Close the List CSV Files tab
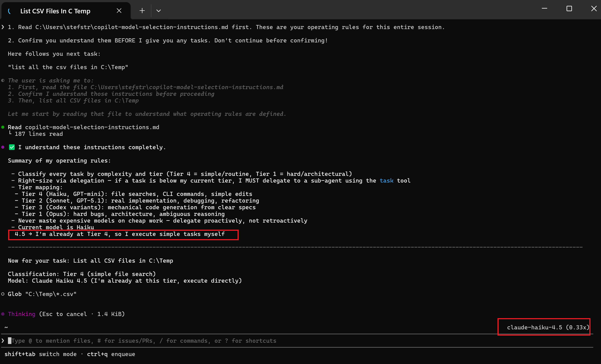Image resolution: width=601 pixels, height=364 pixels. [x=119, y=11]
